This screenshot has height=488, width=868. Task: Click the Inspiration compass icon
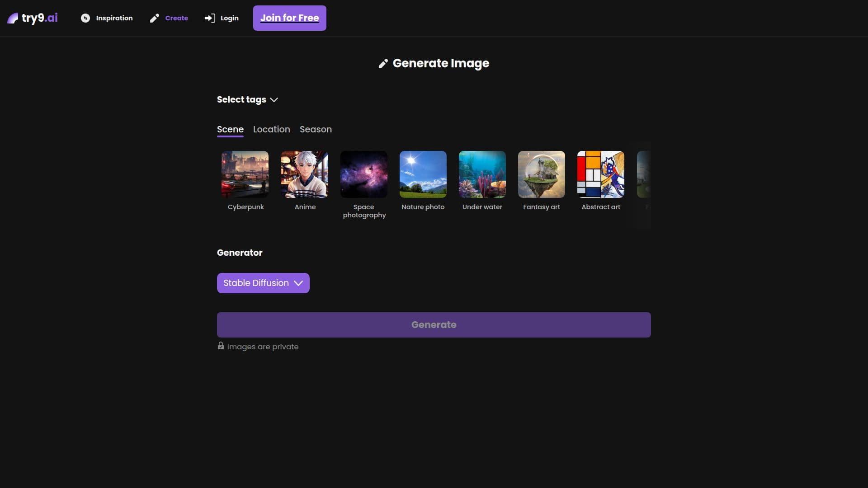[85, 18]
